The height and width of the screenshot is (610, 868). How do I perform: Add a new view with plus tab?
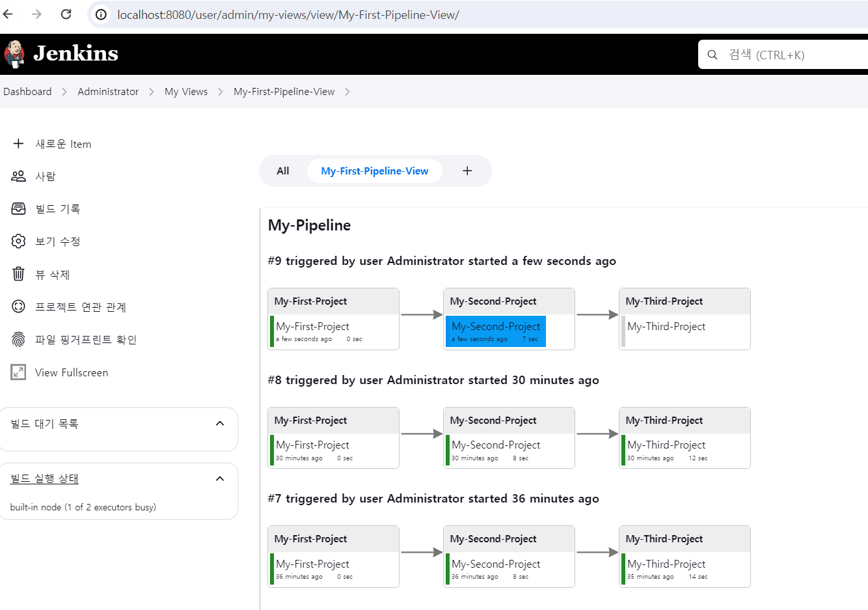(x=467, y=171)
